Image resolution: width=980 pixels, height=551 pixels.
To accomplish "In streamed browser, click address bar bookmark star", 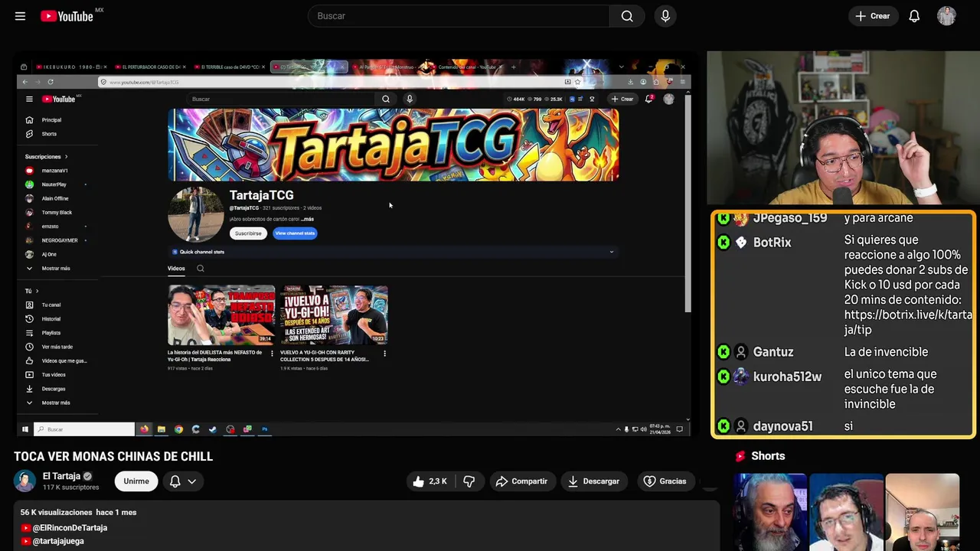I will point(577,82).
